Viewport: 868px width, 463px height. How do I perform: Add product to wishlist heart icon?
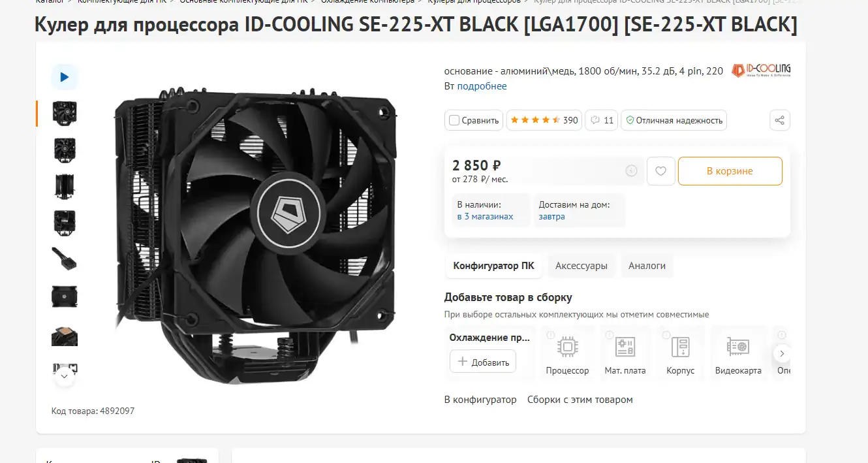(660, 171)
